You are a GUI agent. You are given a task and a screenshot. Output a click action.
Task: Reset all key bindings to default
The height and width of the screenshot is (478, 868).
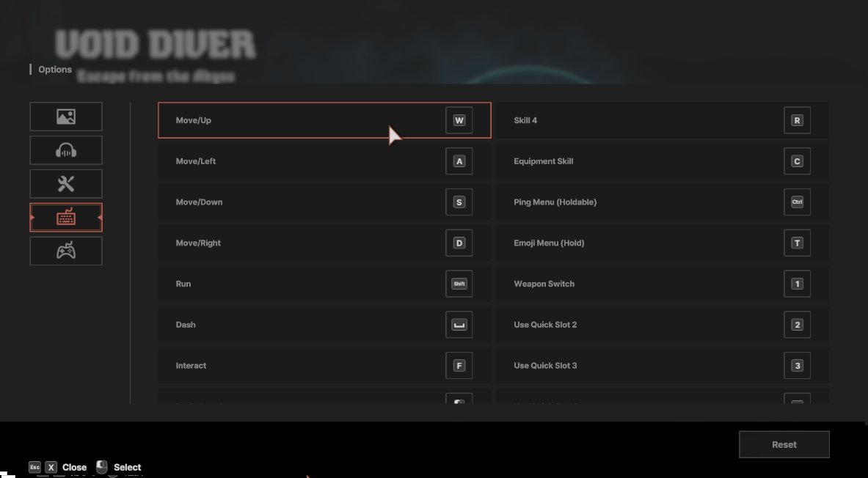coord(784,444)
